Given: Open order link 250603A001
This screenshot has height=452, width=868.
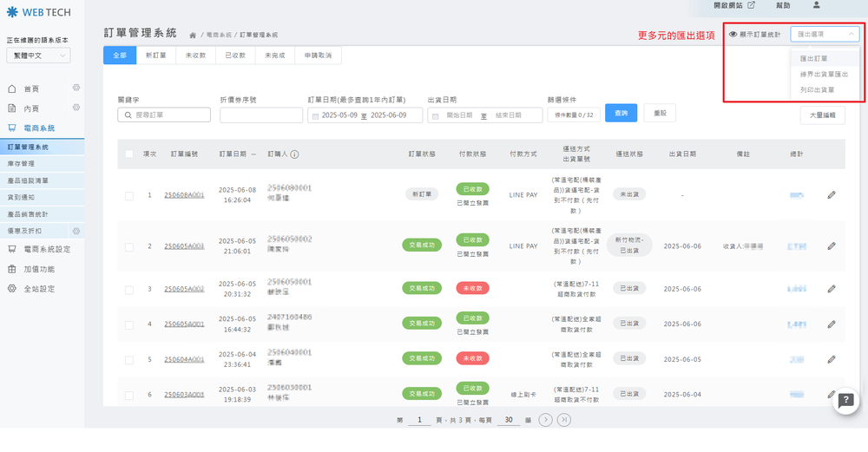Looking at the screenshot, I should 184,395.
